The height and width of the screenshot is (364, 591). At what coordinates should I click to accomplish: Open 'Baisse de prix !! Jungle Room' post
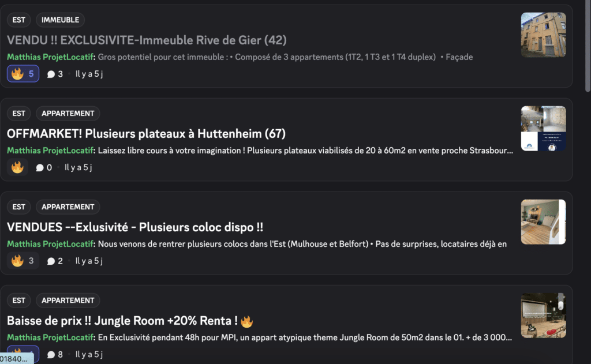tap(122, 321)
